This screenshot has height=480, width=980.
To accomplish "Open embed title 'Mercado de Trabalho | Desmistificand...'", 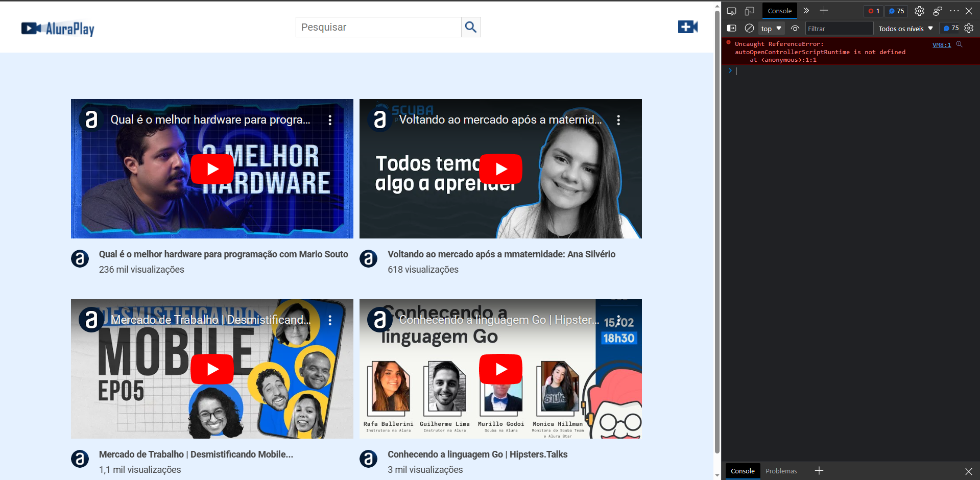I will pyautogui.click(x=210, y=320).
